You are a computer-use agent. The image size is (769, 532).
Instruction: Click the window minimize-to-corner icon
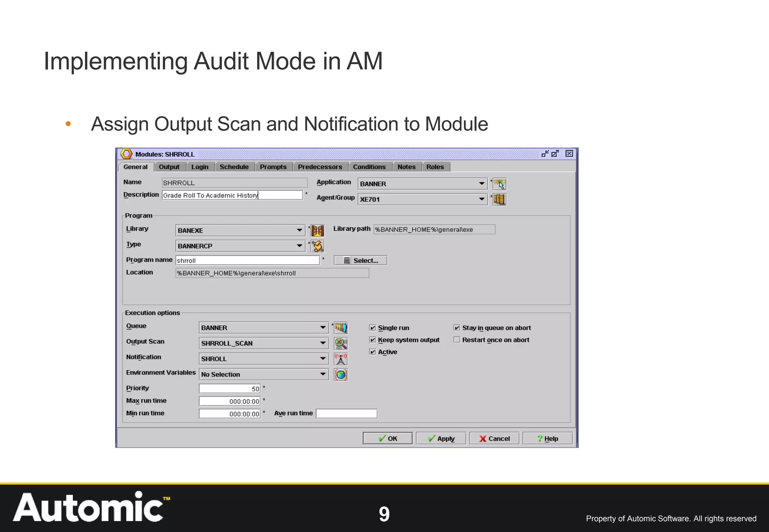click(545, 154)
